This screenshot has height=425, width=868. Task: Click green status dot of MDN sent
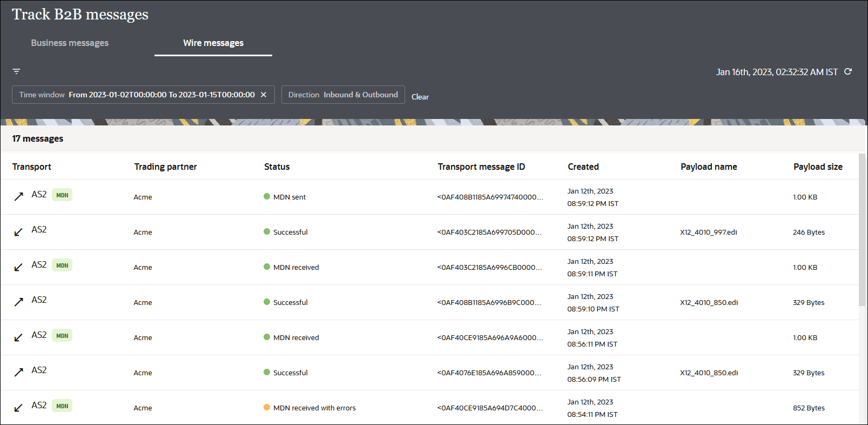267,196
